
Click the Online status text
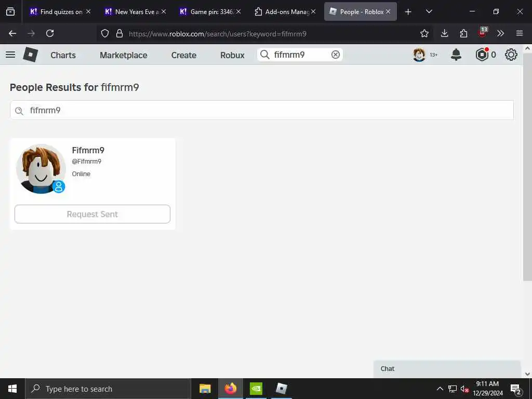pos(81,174)
